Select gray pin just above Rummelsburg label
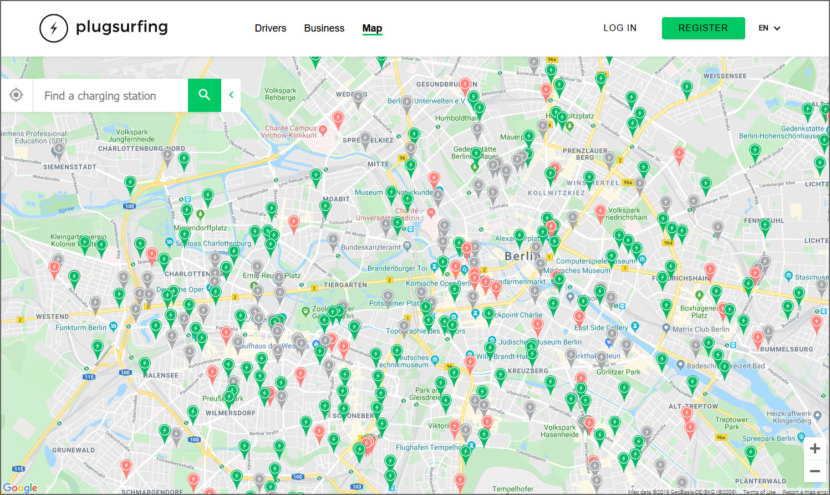Viewport: 830px width, 495px height. click(769, 333)
